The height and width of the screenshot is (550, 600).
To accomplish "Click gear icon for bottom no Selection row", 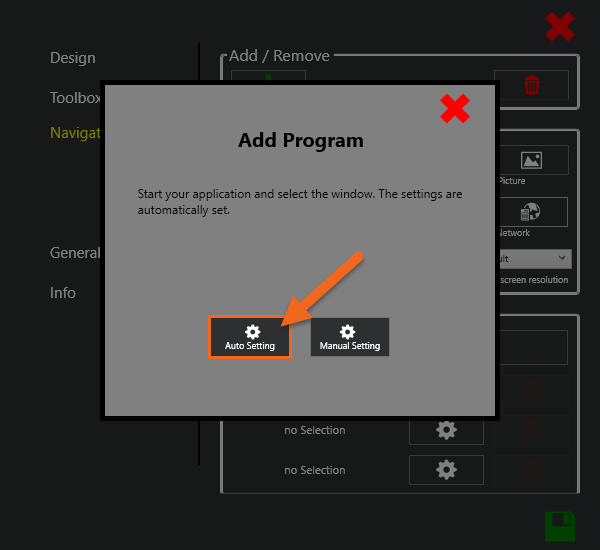I will point(446,470).
